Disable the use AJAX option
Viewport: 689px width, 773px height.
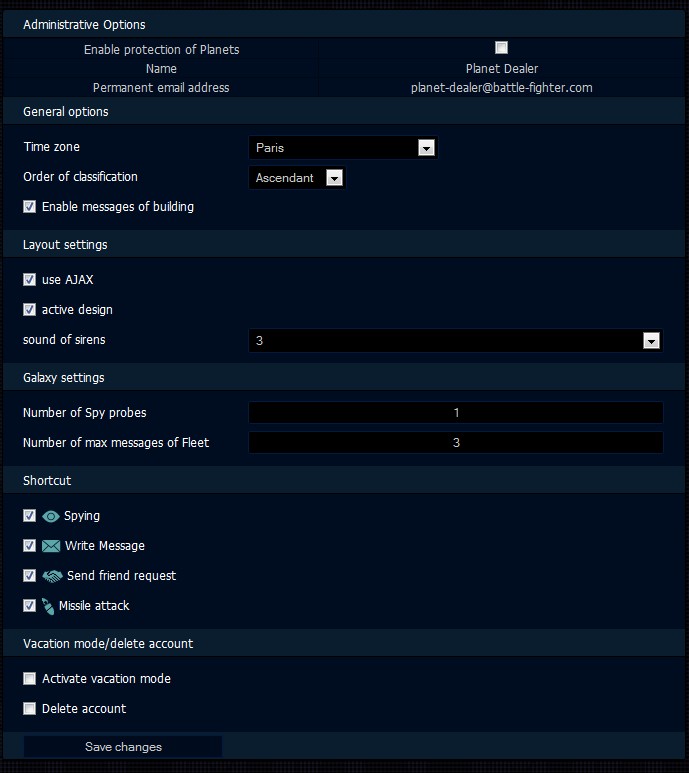[x=29, y=280]
